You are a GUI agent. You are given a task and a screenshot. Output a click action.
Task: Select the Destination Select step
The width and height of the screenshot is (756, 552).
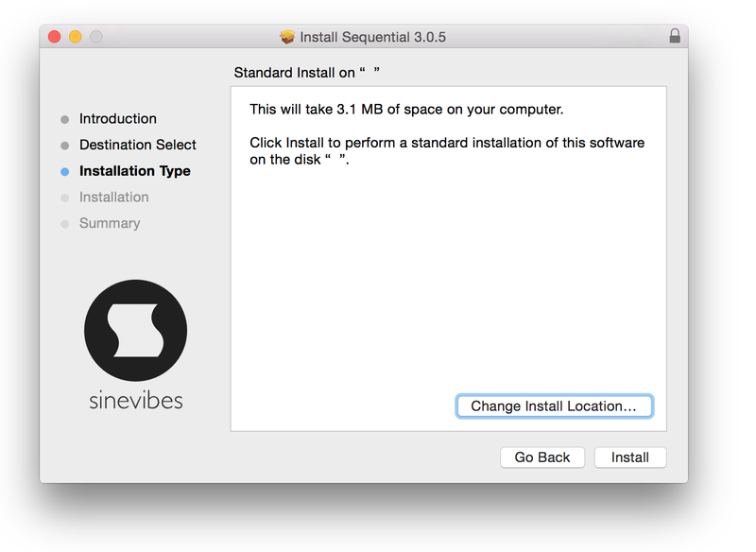pos(137,145)
